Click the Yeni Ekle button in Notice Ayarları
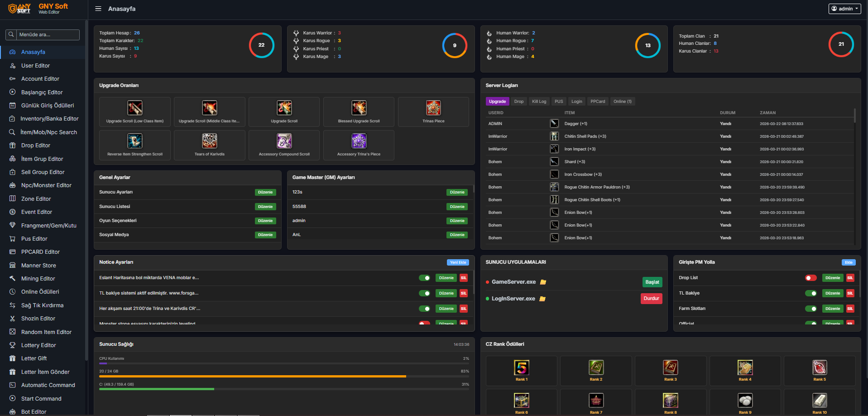The height and width of the screenshot is (416, 868). tap(458, 262)
